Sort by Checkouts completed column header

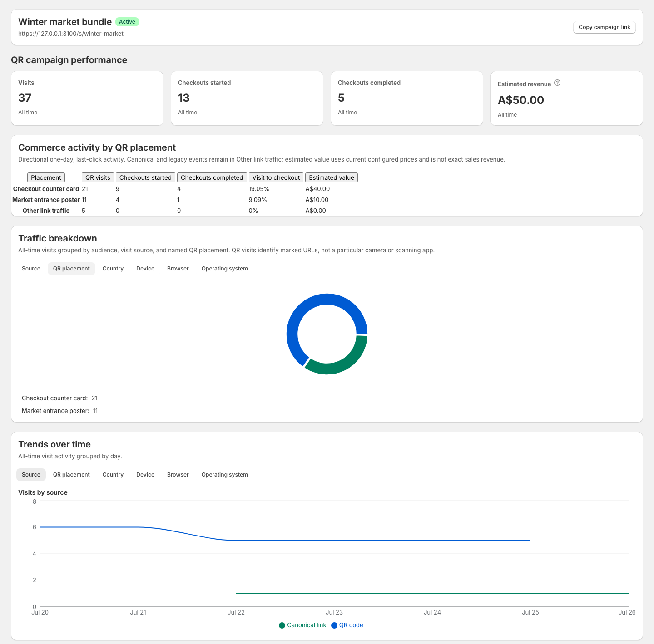[x=212, y=177]
